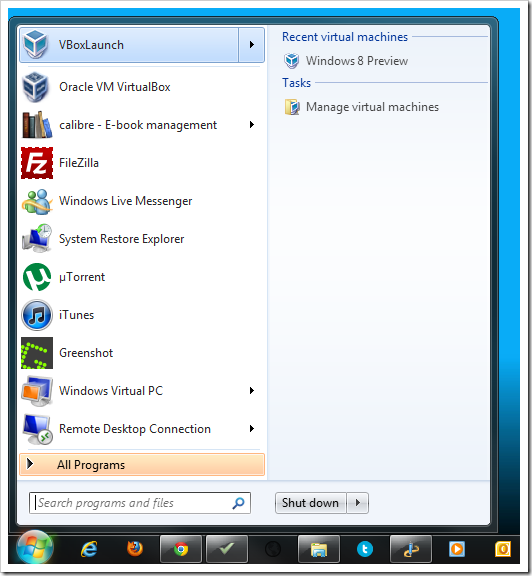Launch Greenshot

(x=142, y=353)
